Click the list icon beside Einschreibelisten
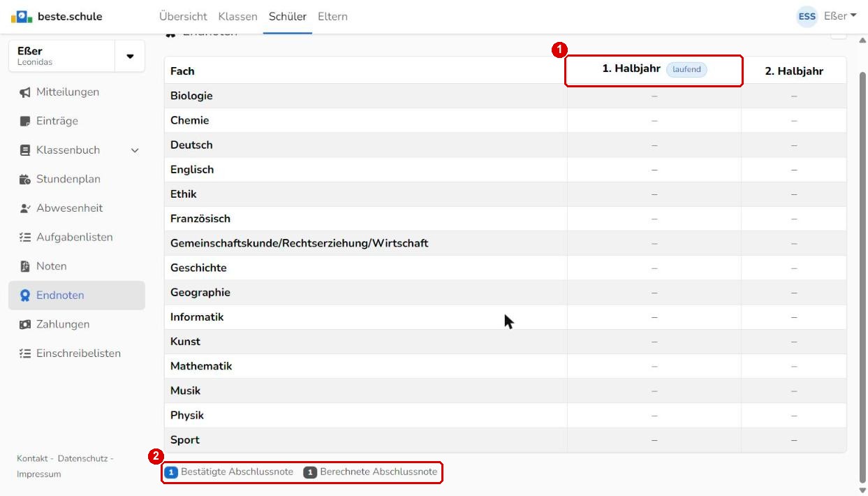This screenshot has height=496, width=868. point(25,353)
